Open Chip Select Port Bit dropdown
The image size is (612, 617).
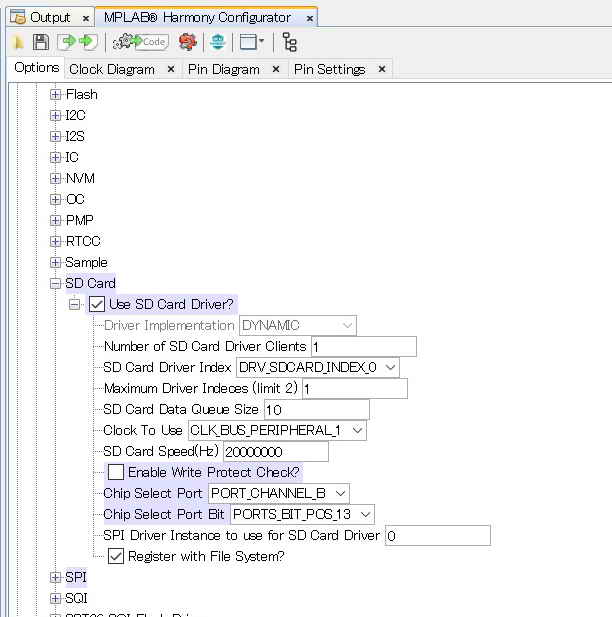pos(302,514)
